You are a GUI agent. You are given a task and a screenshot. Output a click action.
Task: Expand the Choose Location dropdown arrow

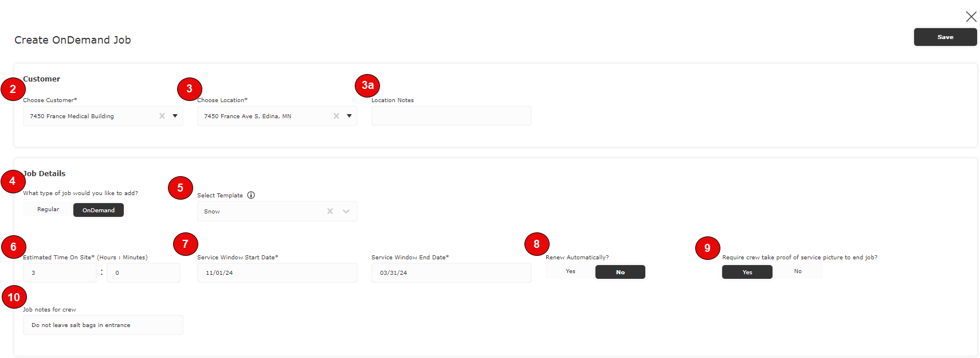click(x=349, y=116)
